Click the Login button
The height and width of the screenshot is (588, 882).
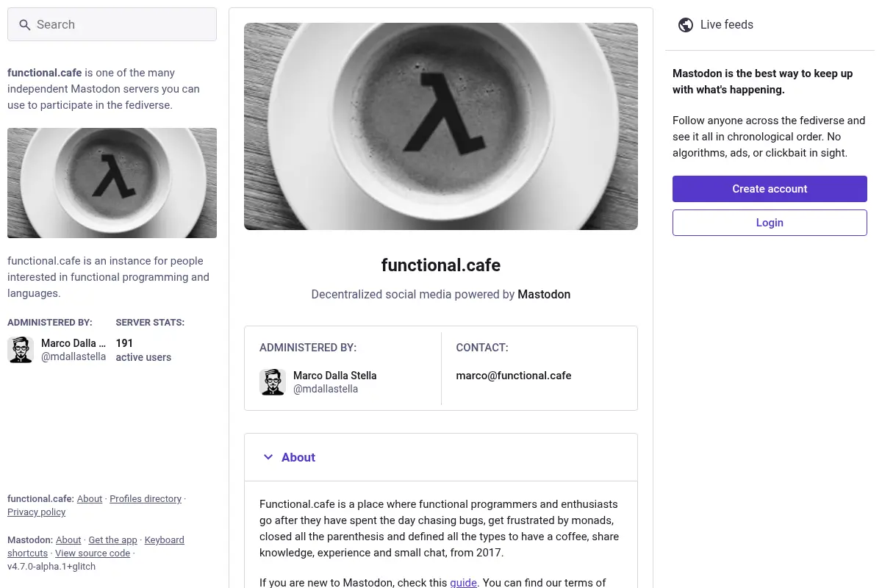tap(770, 223)
